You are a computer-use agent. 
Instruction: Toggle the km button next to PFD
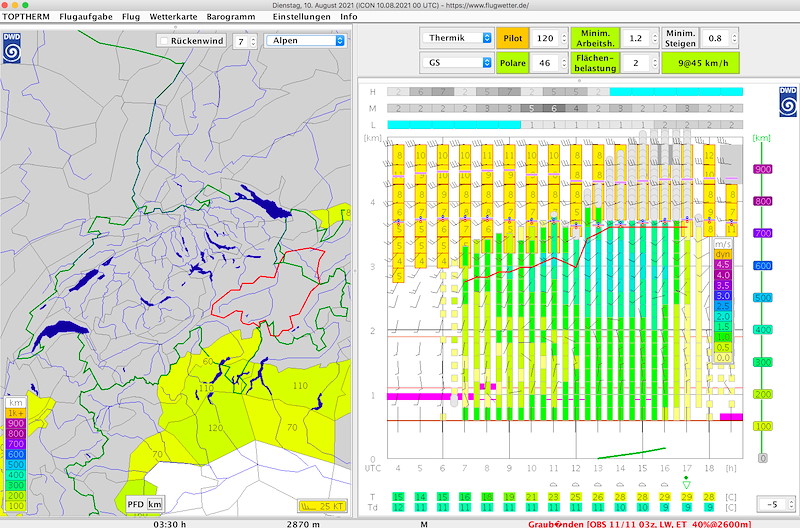pos(155,505)
